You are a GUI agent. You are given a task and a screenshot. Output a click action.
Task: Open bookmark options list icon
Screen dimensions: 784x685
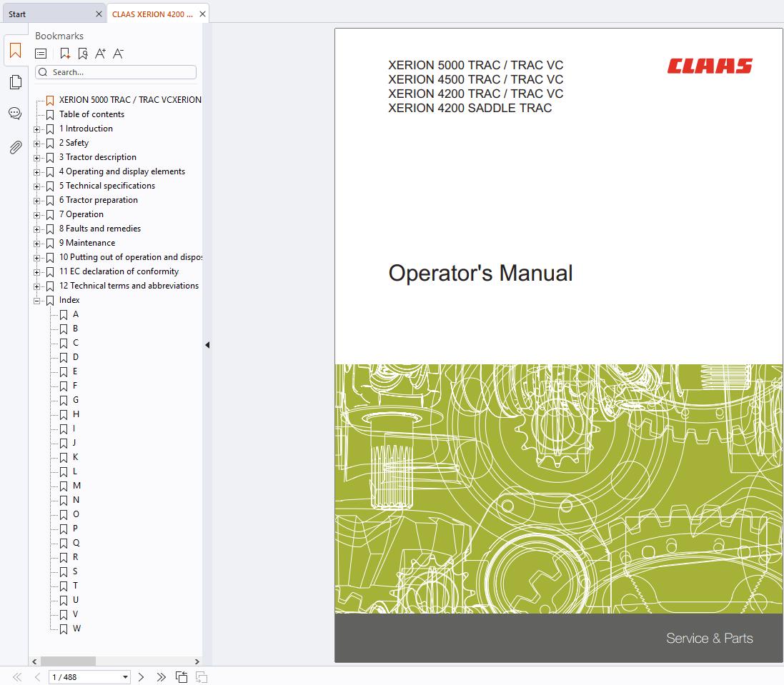coord(41,54)
